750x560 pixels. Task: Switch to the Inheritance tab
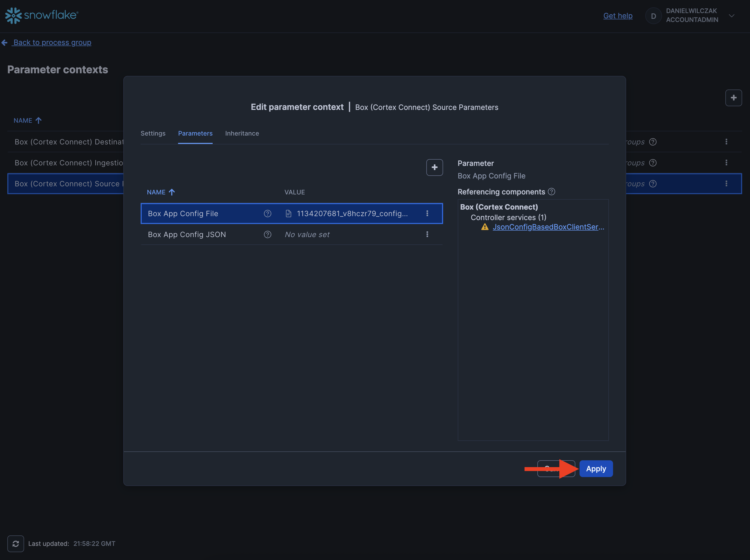coord(242,133)
